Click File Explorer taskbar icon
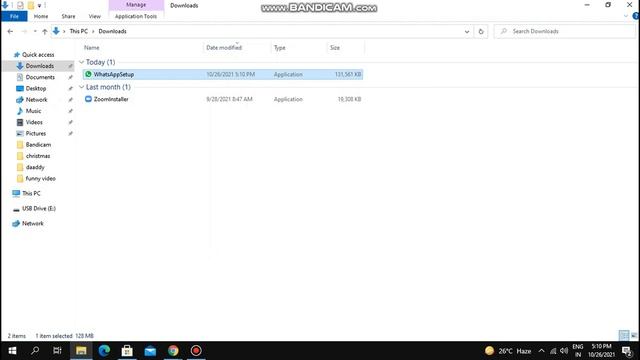Viewport: 640px width, 360px height. tap(81, 351)
